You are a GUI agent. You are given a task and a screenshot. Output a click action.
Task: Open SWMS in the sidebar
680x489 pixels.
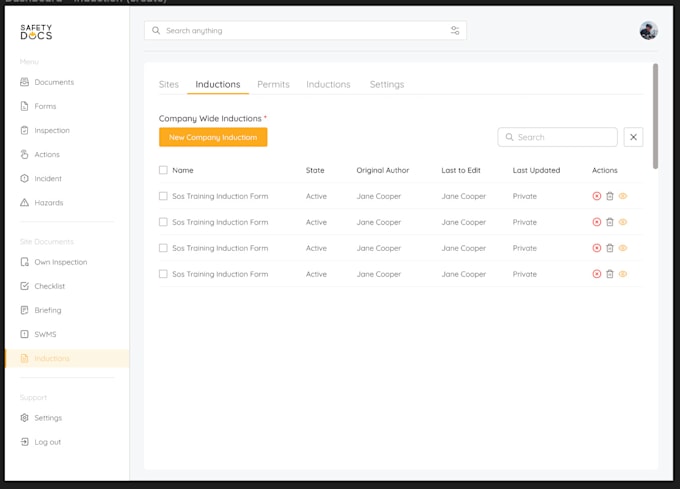pos(38,334)
